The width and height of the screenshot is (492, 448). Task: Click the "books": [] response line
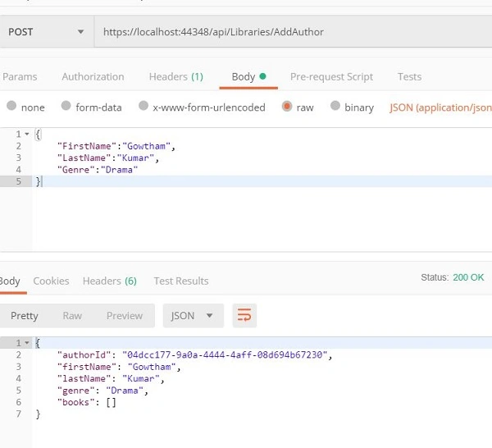pyautogui.click(x=87, y=403)
